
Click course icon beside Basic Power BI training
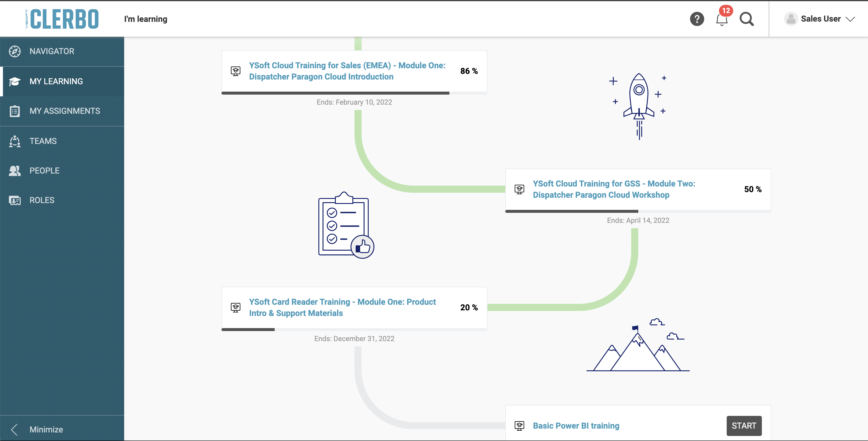(x=519, y=426)
